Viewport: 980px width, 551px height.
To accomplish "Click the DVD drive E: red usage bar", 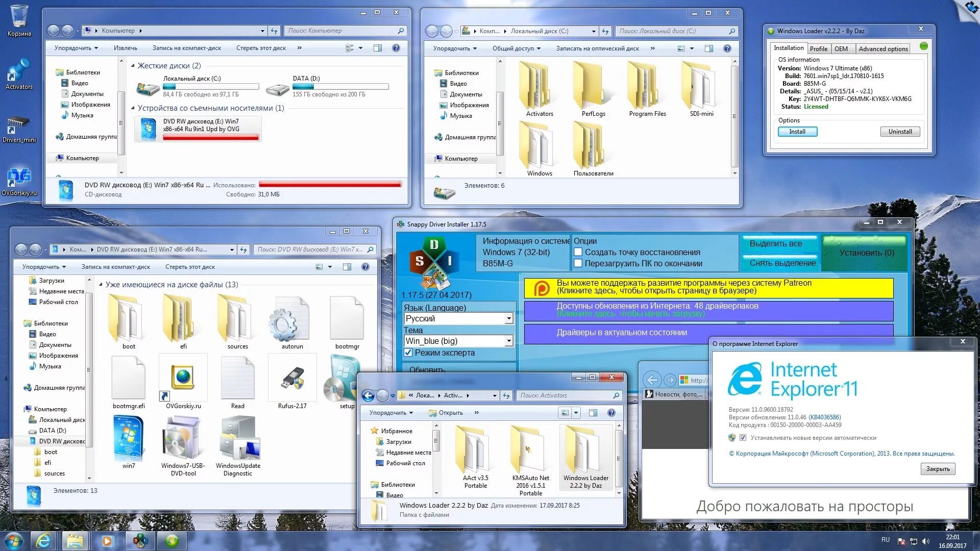I will [x=211, y=137].
